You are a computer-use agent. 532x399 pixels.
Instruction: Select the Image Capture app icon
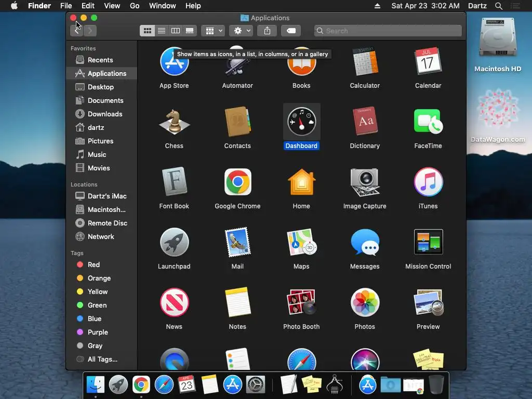click(365, 182)
